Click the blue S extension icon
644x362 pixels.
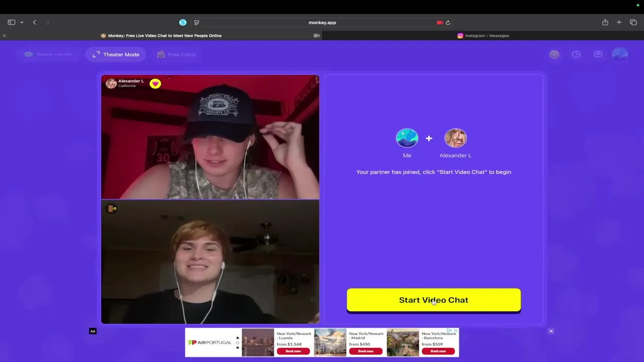click(x=183, y=22)
